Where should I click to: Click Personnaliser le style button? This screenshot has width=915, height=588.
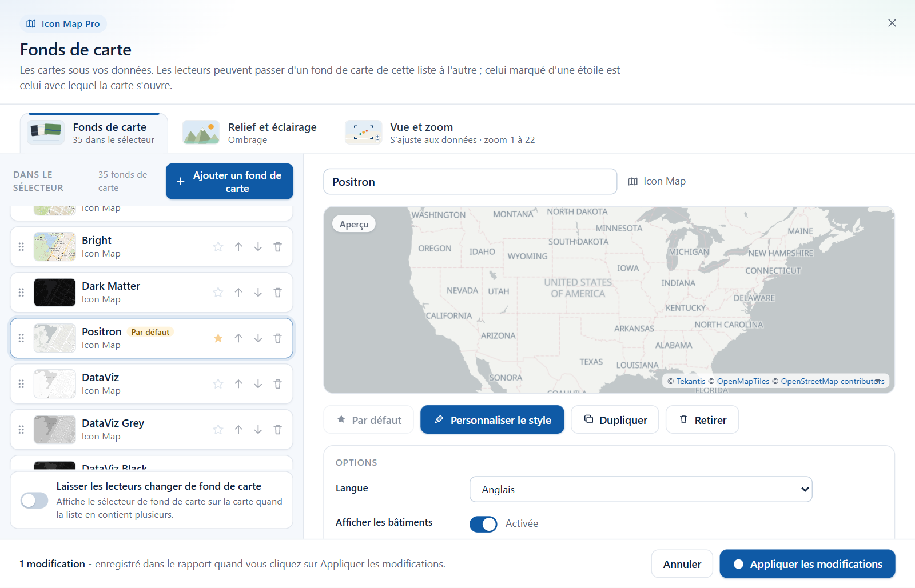click(x=492, y=420)
